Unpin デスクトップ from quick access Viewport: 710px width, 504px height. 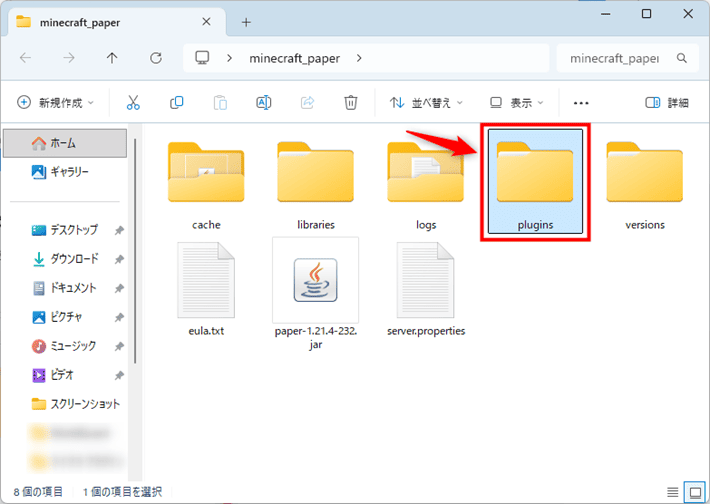tap(119, 230)
